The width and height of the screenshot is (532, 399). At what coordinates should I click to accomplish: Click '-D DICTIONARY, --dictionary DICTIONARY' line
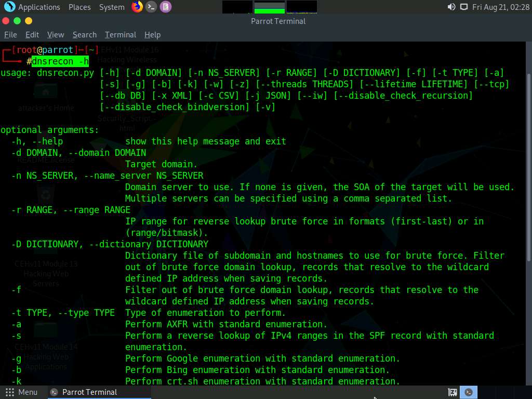[110, 244]
